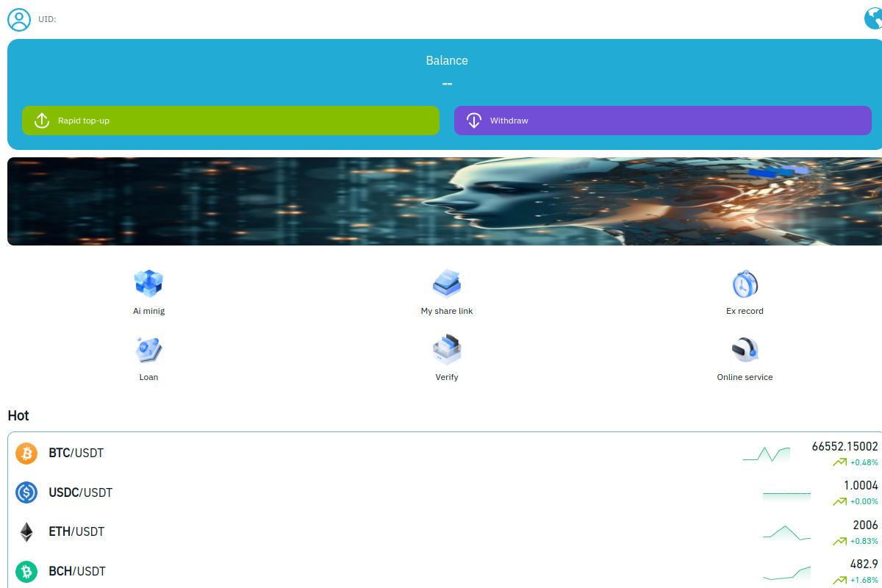This screenshot has height=588, width=882.
Task: Click the Bitcoin Cash green logo
Action: point(26,571)
